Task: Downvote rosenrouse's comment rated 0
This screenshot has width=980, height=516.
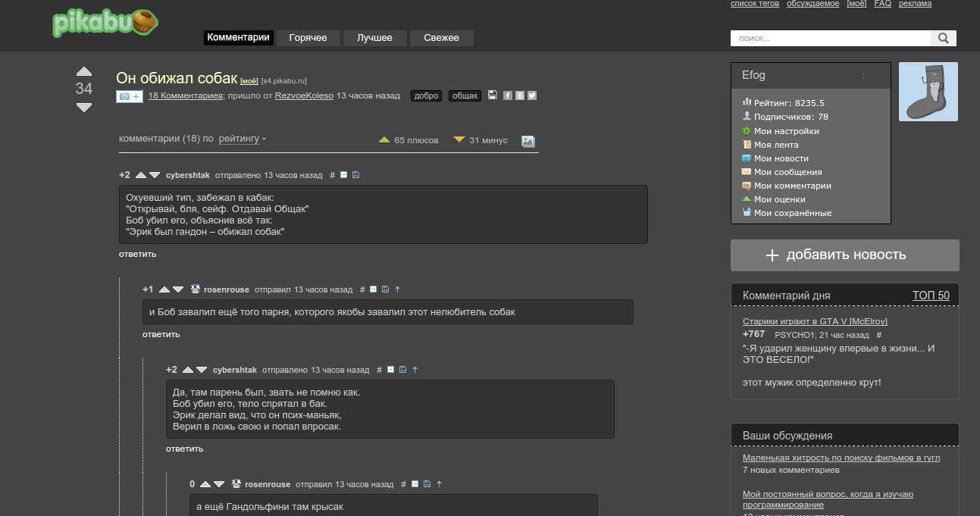Action: click(x=219, y=484)
